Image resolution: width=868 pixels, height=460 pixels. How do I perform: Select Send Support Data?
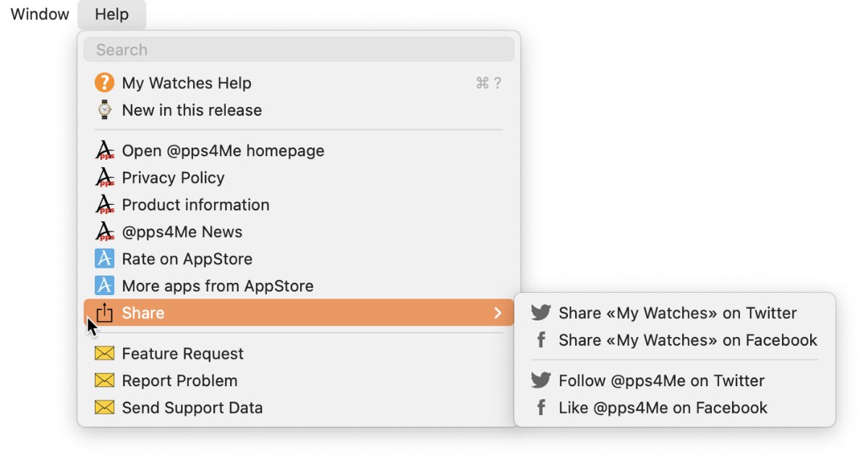[x=299, y=407]
